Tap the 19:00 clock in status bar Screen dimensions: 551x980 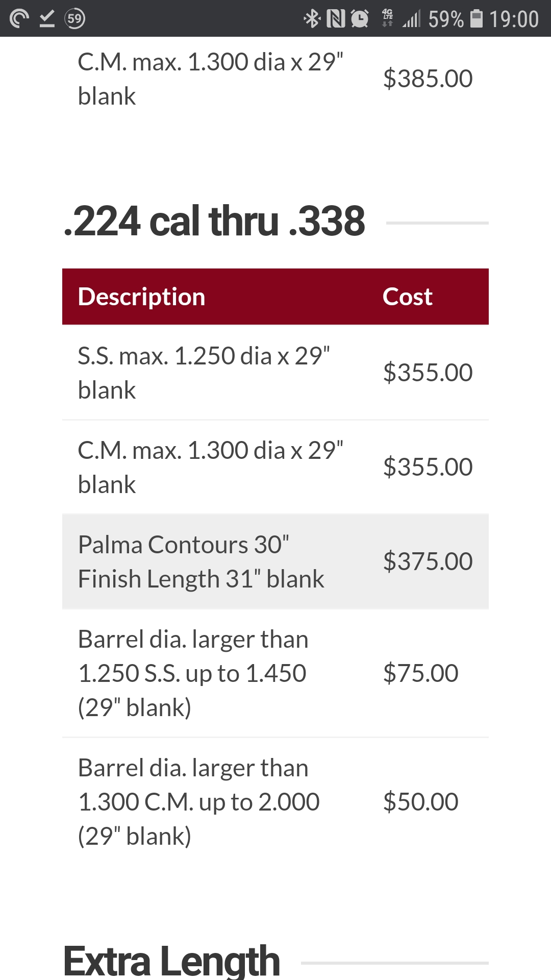514,19
